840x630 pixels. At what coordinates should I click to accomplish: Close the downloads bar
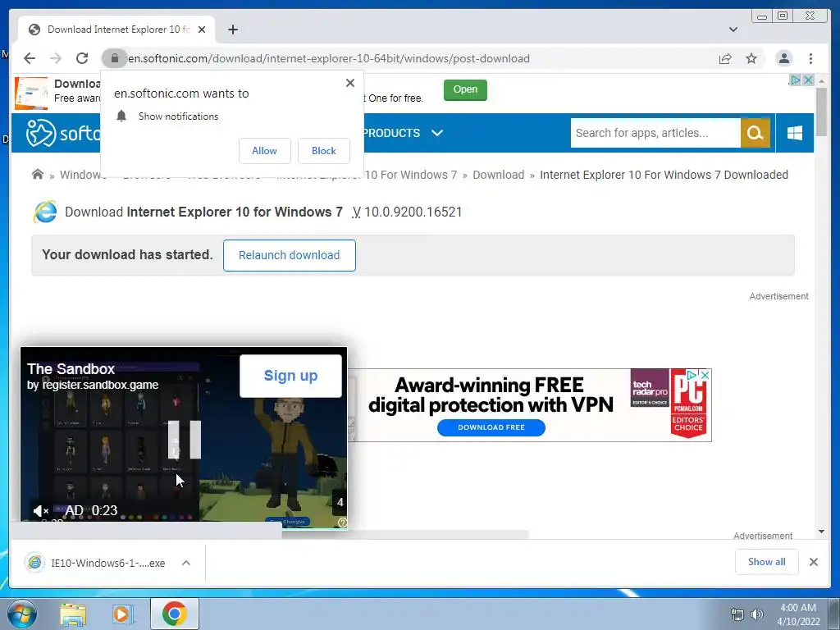pos(813,561)
